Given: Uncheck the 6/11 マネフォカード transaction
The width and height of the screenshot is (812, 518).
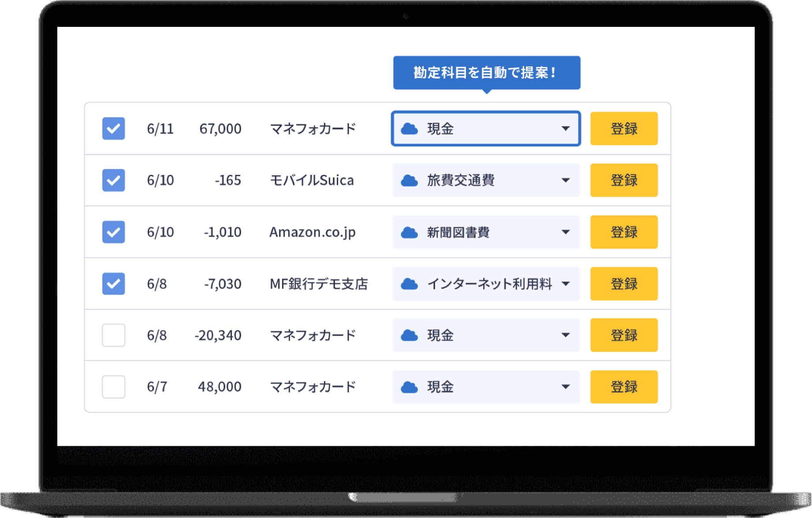Looking at the screenshot, I should pyautogui.click(x=113, y=129).
